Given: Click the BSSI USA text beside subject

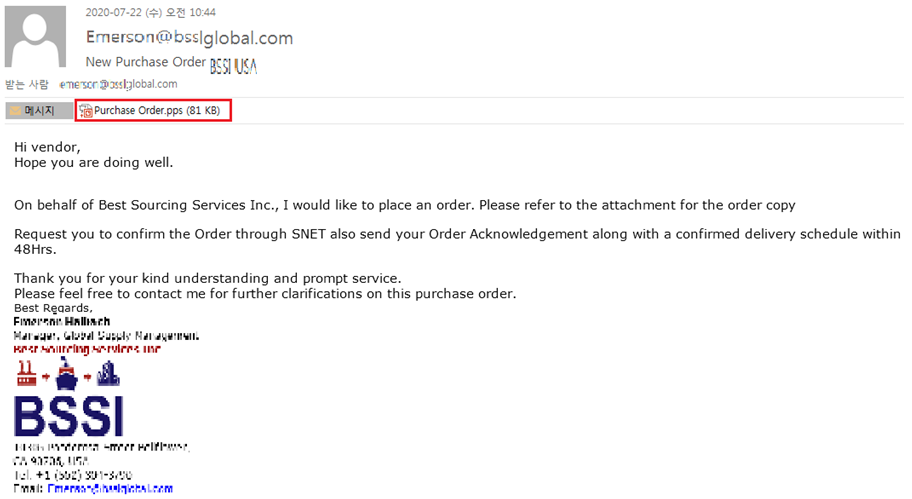Looking at the screenshot, I should 235,66.
